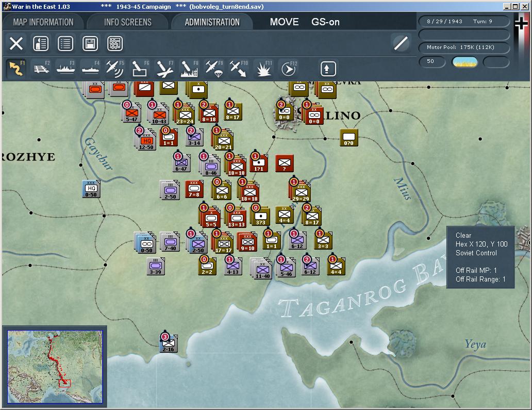532x410 pixels.
Task: Switch to the MAP INFORMATION tab
Action: pyautogui.click(x=43, y=22)
